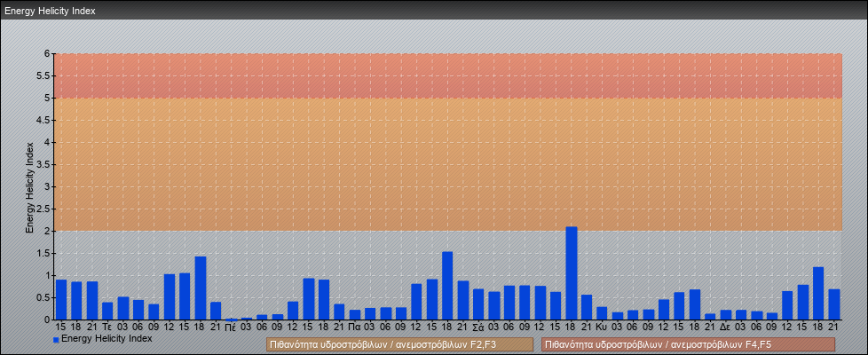Click the bar above the Πα day label
The image size is (868, 355).
[x=355, y=314]
